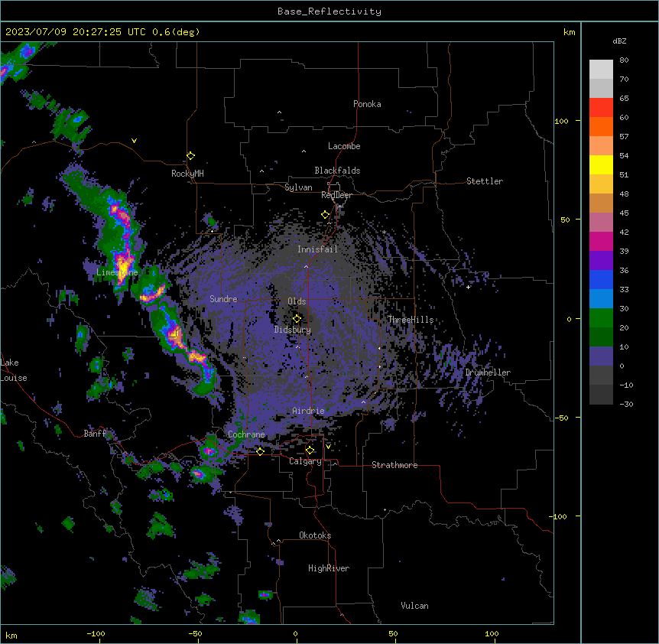Image resolution: width=659 pixels, height=644 pixels.
Task: Click the 100 tick on the right axis
Action: point(561,121)
